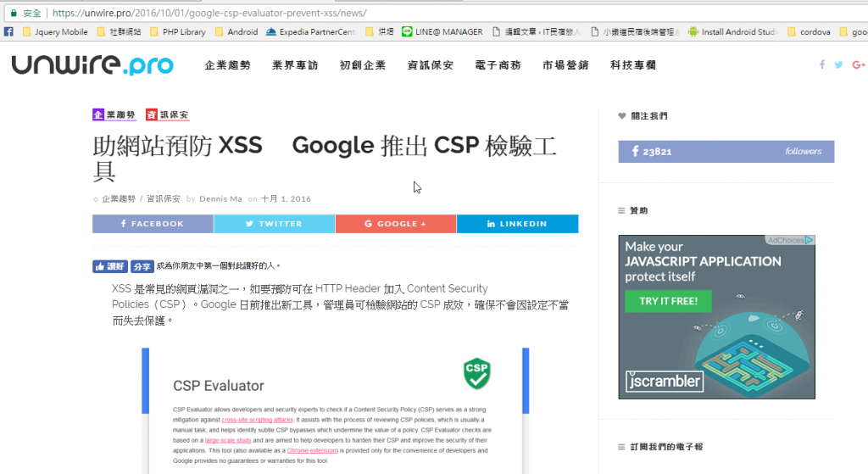
Task: Open the 社群網站 bookmark folder
Action: pyautogui.click(x=119, y=31)
